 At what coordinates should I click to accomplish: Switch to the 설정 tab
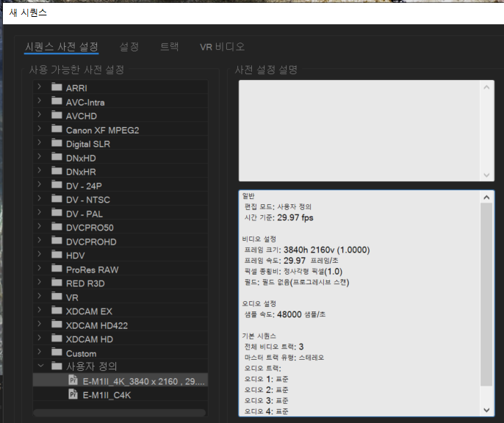[x=129, y=47]
